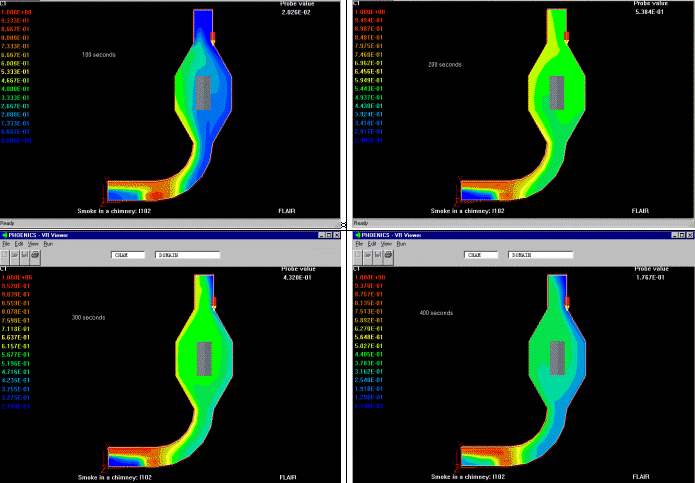Screen dimensions: 695x483
Task: Click the DOMAIN field in 300 seconds viewer
Action: 187,255
